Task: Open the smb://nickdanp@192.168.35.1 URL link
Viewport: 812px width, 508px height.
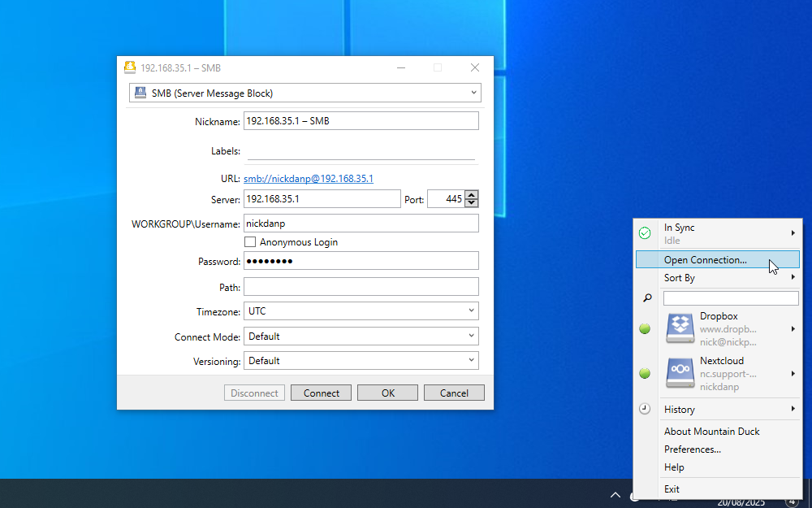Action: (x=309, y=179)
